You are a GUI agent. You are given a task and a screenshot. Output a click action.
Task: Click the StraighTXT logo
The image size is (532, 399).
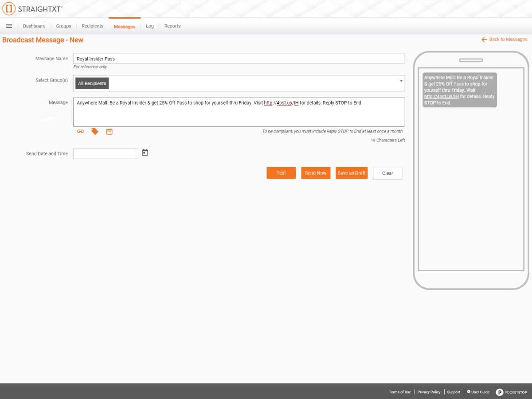pos(32,8)
